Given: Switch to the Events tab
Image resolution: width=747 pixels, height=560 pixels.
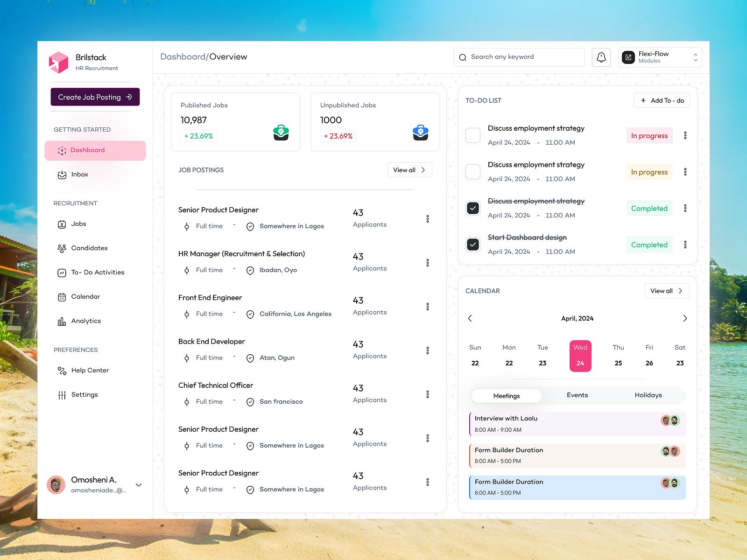Looking at the screenshot, I should [577, 395].
